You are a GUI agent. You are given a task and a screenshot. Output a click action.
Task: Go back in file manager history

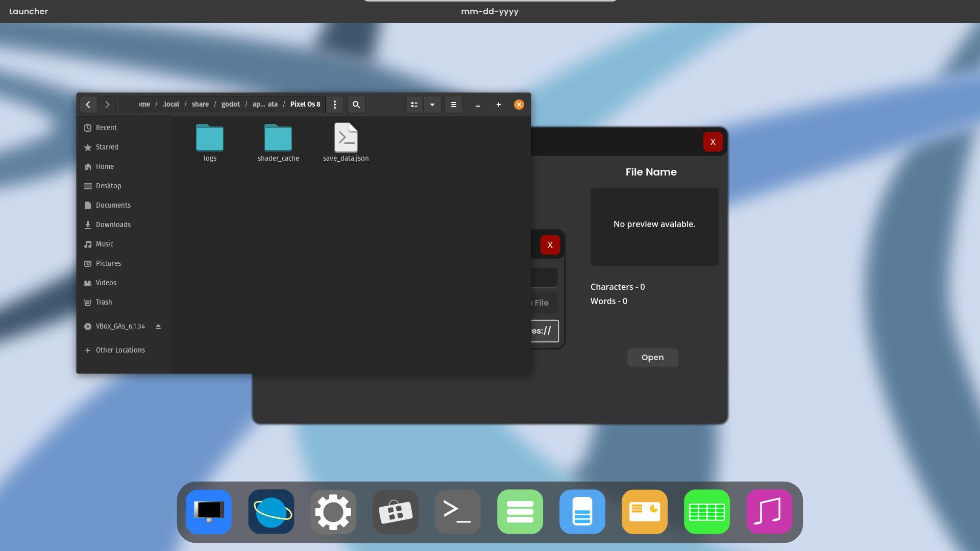[x=88, y=105]
